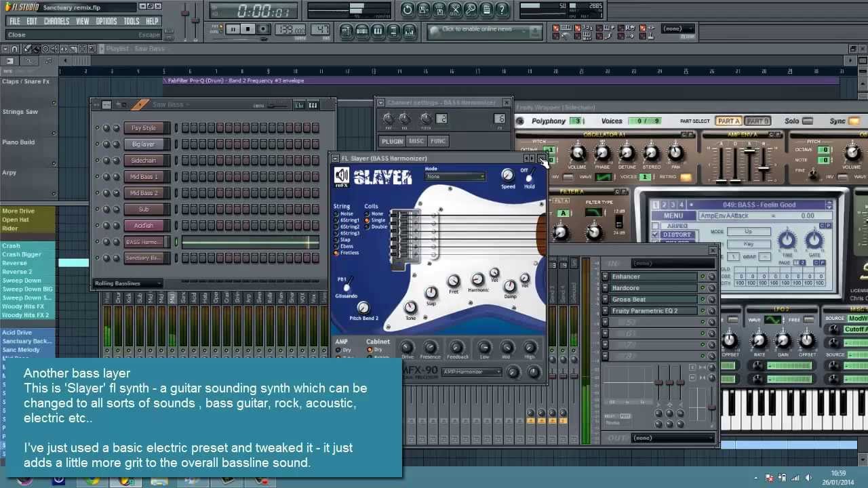Open the TOOLS menu

[132, 21]
